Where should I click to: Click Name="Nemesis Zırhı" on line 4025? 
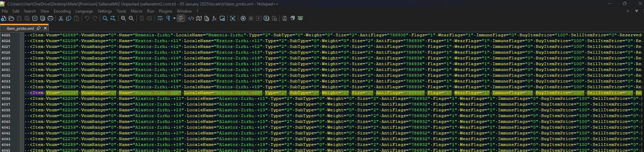(146, 35)
